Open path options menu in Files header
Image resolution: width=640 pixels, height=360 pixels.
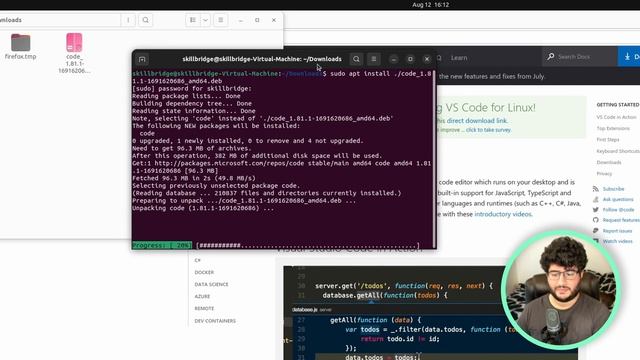[128, 20]
